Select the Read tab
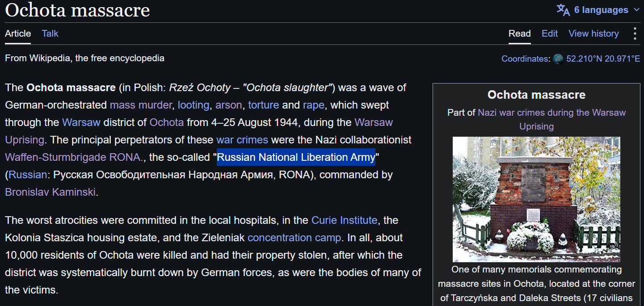 pyautogui.click(x=520, y=34)
